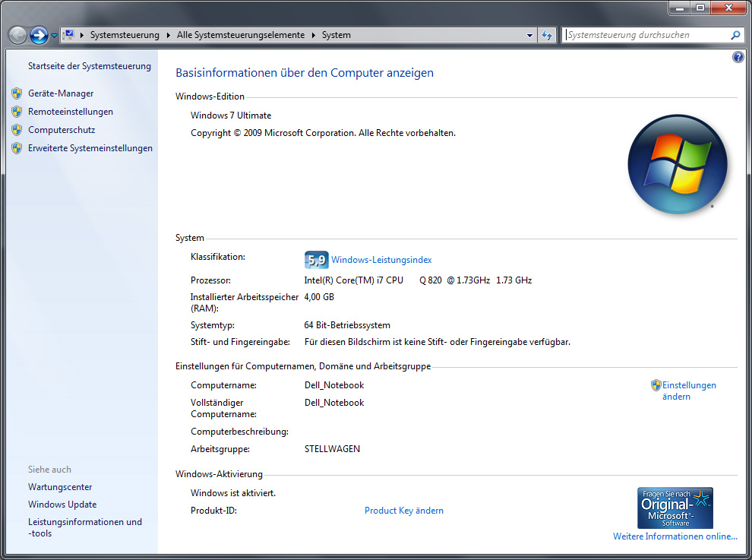Minimize the System window

680,8
